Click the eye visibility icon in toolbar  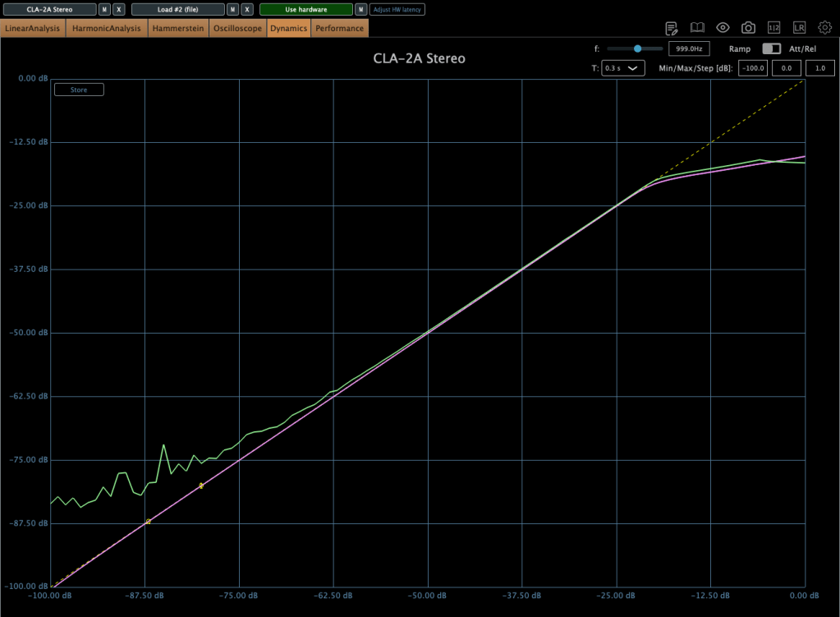[723, 28]
